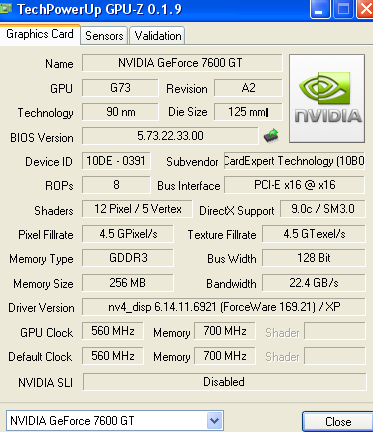Click the BIOS Version field 5.73.22.33.00
The width and height of the screenshot is (373, 432).
point(170,136)
